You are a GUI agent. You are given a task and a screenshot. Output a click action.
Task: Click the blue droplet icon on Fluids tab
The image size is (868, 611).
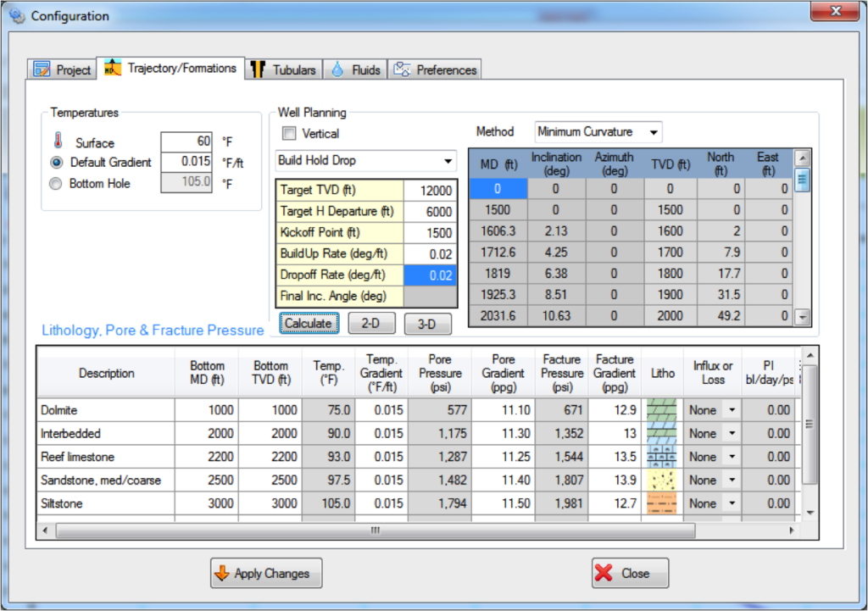pyautogui.click(x=339, y=69)
